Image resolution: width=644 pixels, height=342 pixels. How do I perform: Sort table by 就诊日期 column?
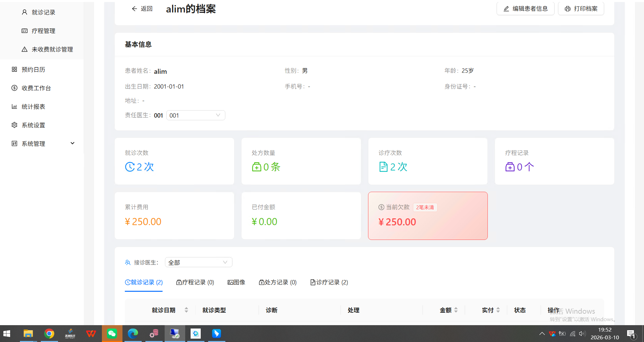coord(186,310)
